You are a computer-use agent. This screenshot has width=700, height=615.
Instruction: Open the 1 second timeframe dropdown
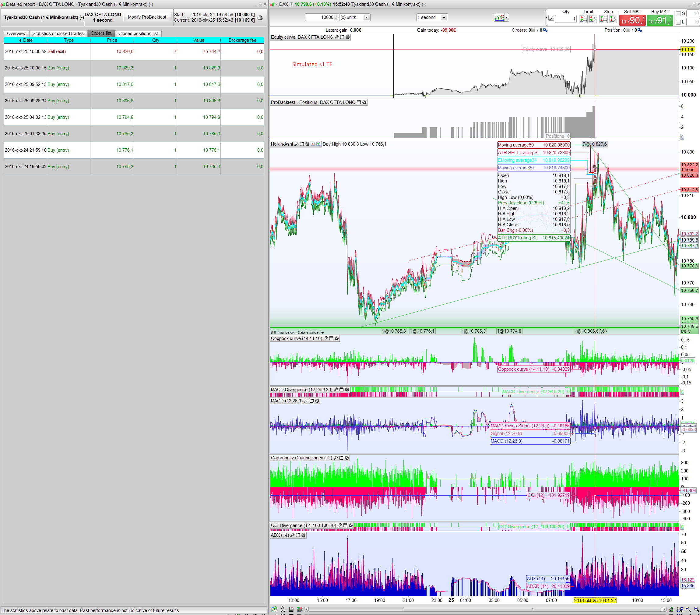444,17
